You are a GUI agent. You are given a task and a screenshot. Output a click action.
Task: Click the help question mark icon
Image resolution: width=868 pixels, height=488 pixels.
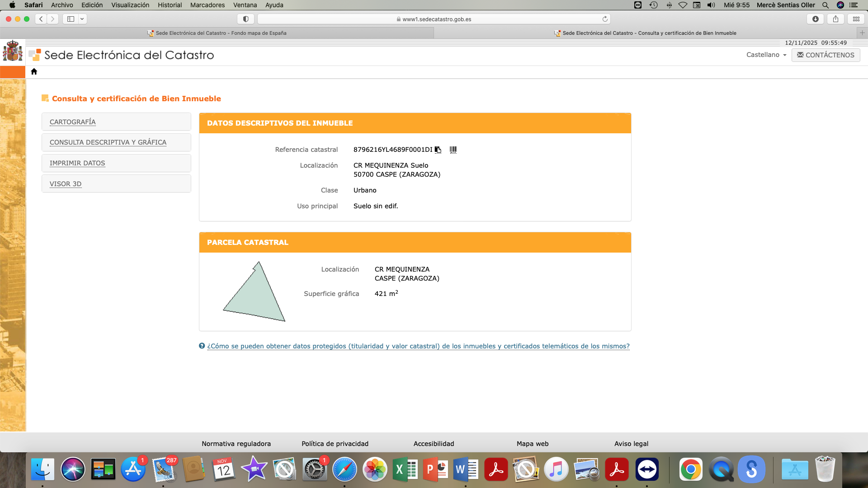pyautogui.click(x=202, y=346)
